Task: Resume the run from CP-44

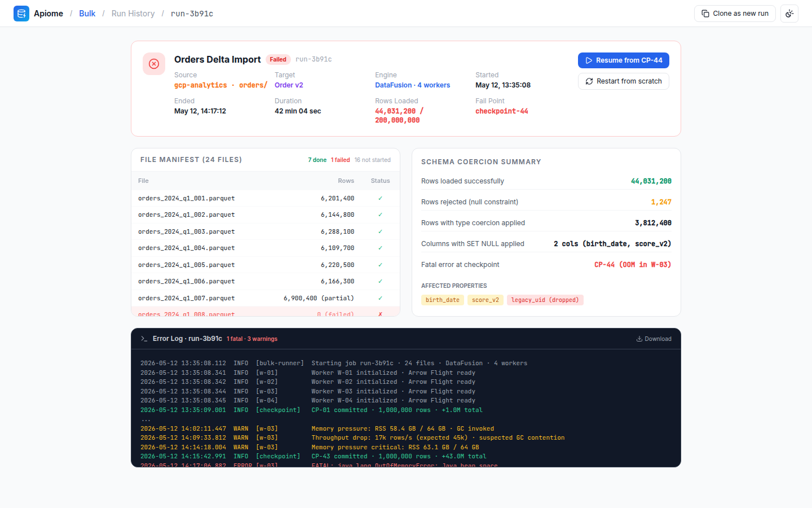Action: [x=624, y=60]
